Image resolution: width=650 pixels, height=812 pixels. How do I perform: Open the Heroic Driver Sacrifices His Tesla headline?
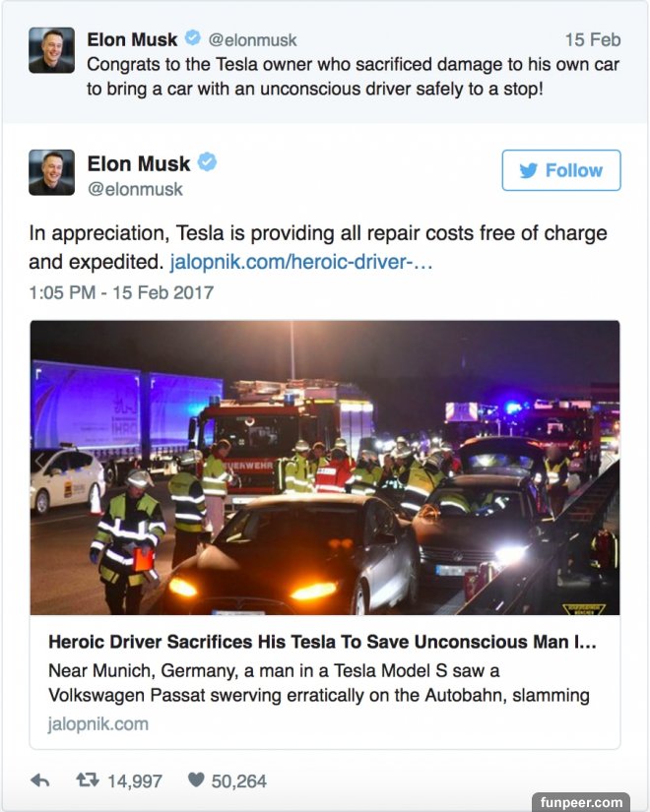(x=322, y=642)
